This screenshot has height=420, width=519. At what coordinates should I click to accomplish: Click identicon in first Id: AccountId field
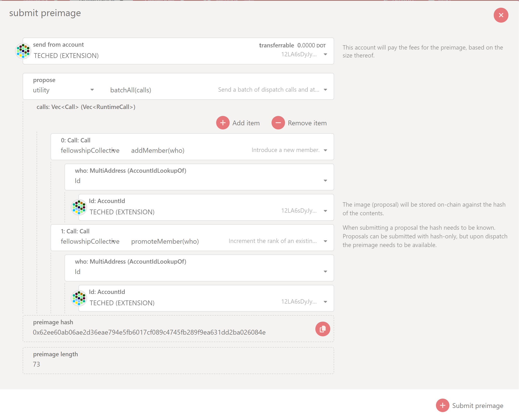point(79,207)
